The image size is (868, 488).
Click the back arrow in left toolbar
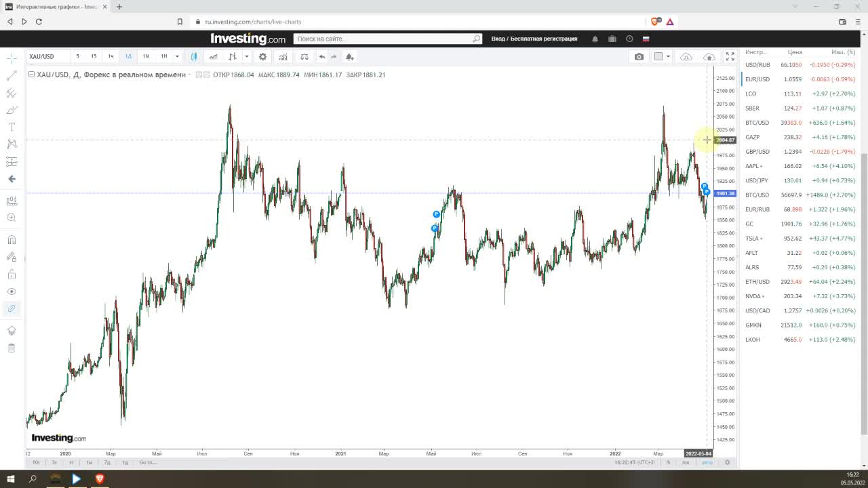pyautogui.click(x=12, y=179)
